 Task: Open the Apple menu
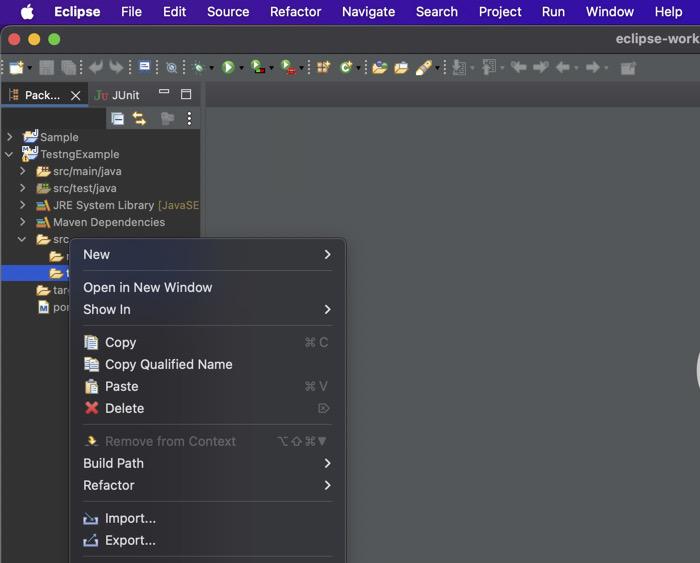(x=28, y=12)
